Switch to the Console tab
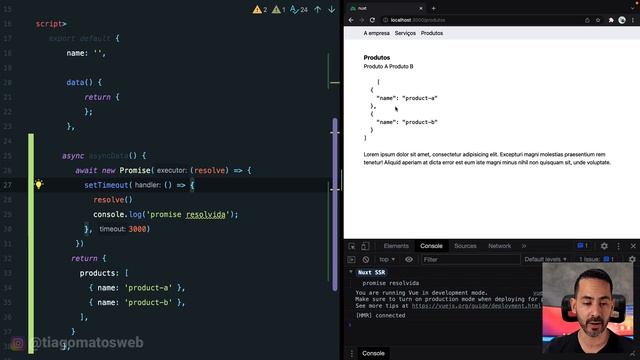This screenshot has height=360, width=640. [431, 246]
